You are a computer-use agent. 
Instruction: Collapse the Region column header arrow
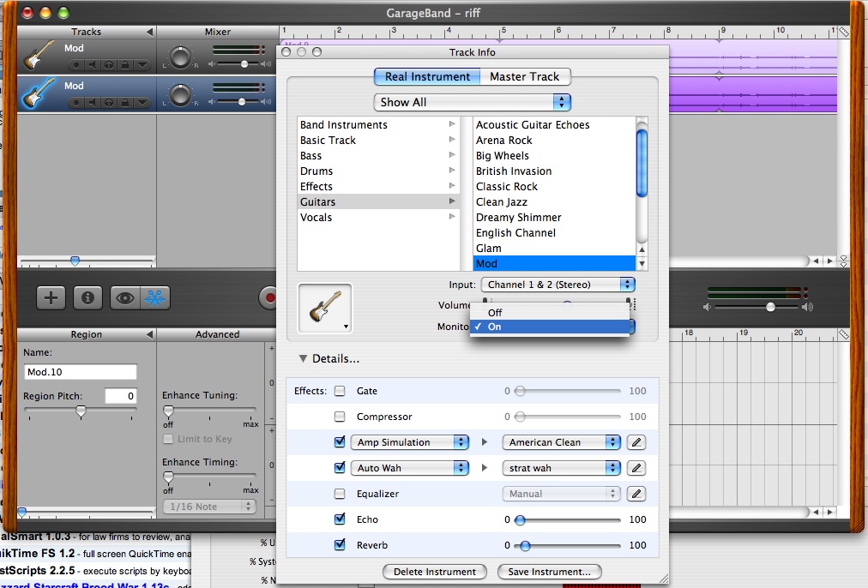point(149,334)
